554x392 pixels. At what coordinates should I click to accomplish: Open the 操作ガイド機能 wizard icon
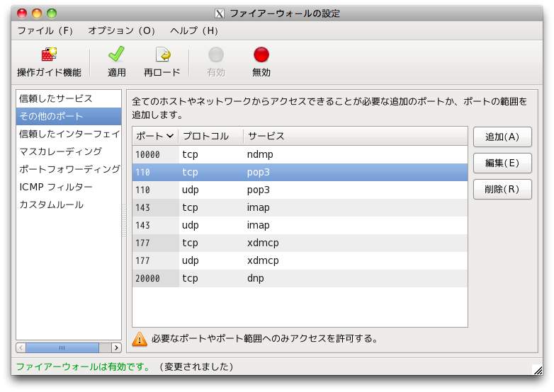pyautogui.click(x=49, y=55)
